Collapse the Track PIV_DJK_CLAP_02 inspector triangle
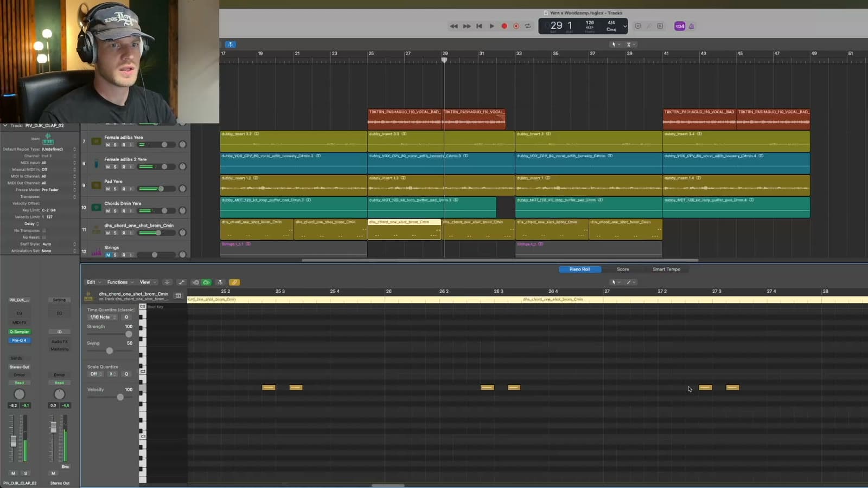The height and width of the screenshot is (488, 868). 5,125
